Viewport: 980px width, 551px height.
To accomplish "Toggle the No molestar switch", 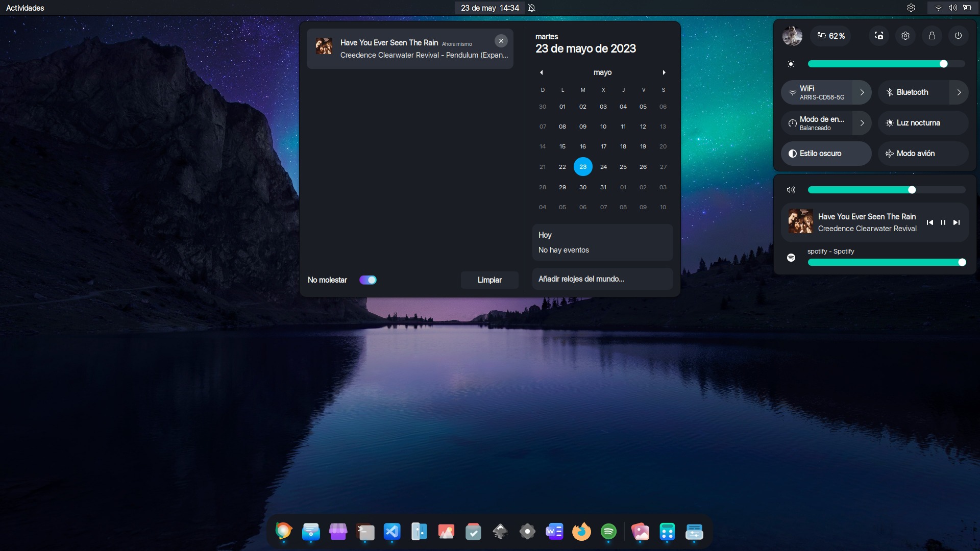I will pyautogui.click(x=368, y=280).
